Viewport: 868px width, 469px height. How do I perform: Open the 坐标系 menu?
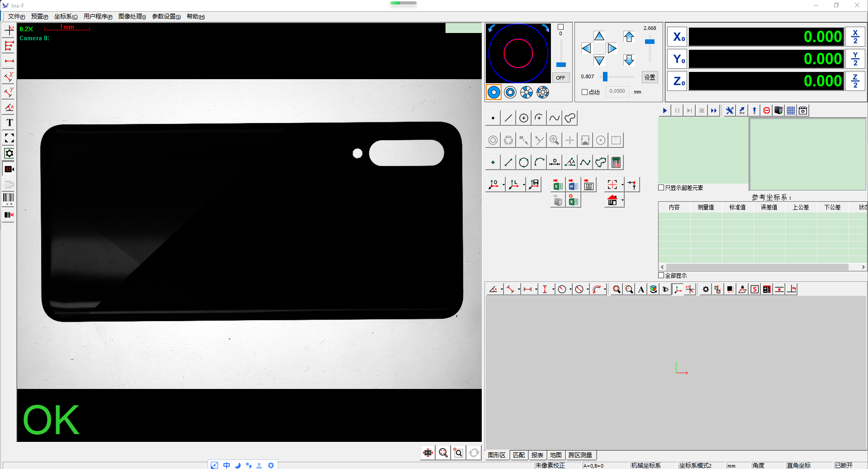coord(66,17)
